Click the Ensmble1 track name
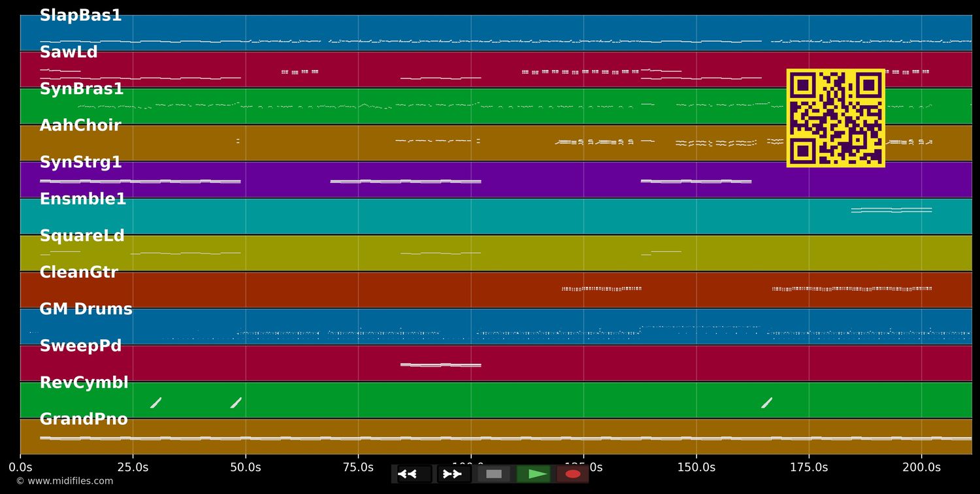Image resolution: width=980 pixels, height=494 pixels. point(83,199)
